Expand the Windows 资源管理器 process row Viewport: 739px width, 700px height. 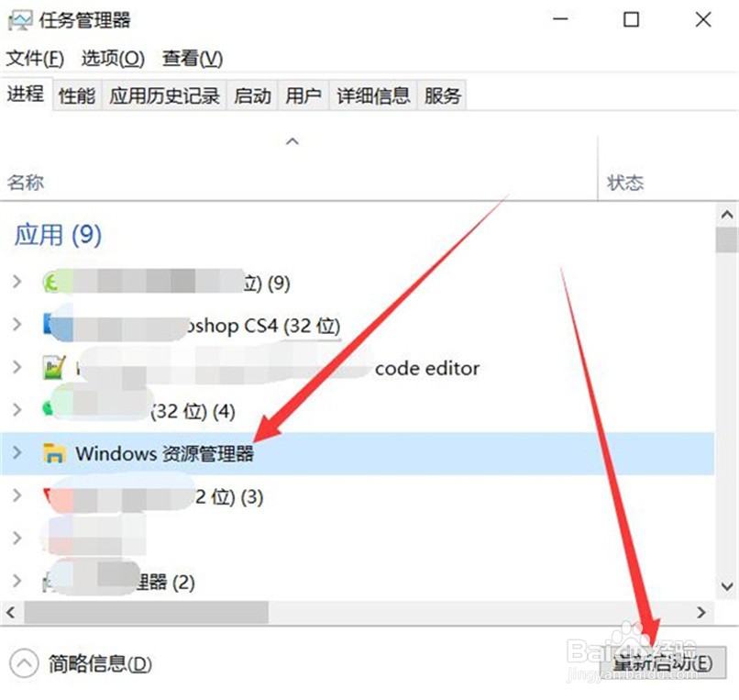click(x=17, y=453)
